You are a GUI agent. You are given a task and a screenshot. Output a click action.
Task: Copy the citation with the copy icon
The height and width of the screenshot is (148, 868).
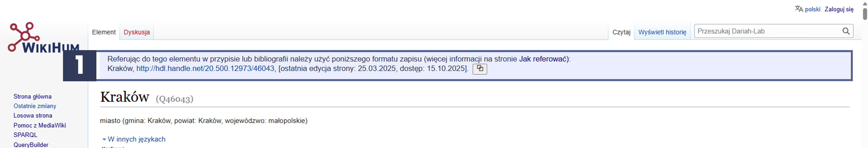point(480,69)
